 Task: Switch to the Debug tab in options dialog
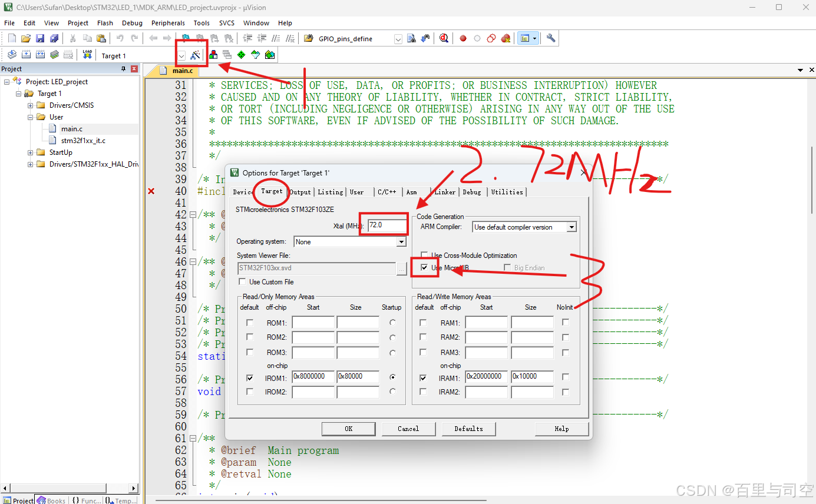472,192
